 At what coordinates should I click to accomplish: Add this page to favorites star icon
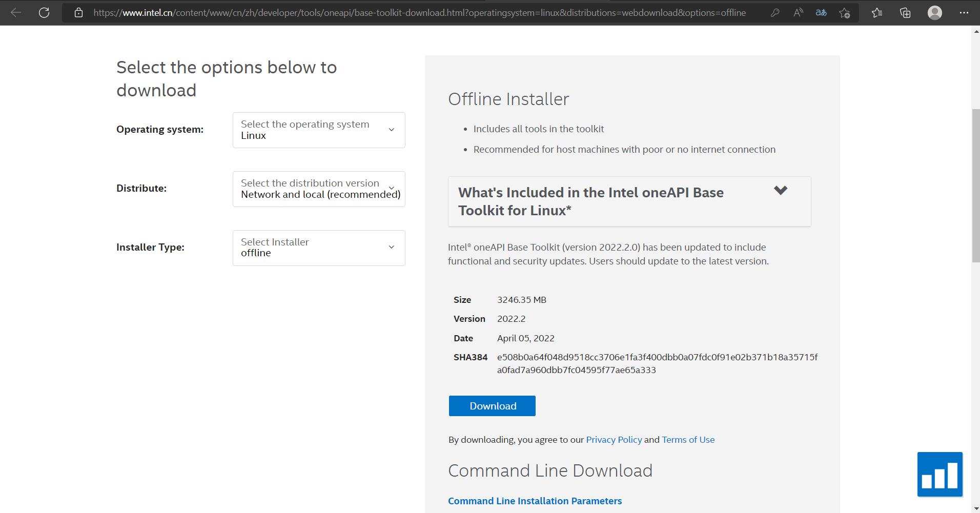(x=845, y=13)
